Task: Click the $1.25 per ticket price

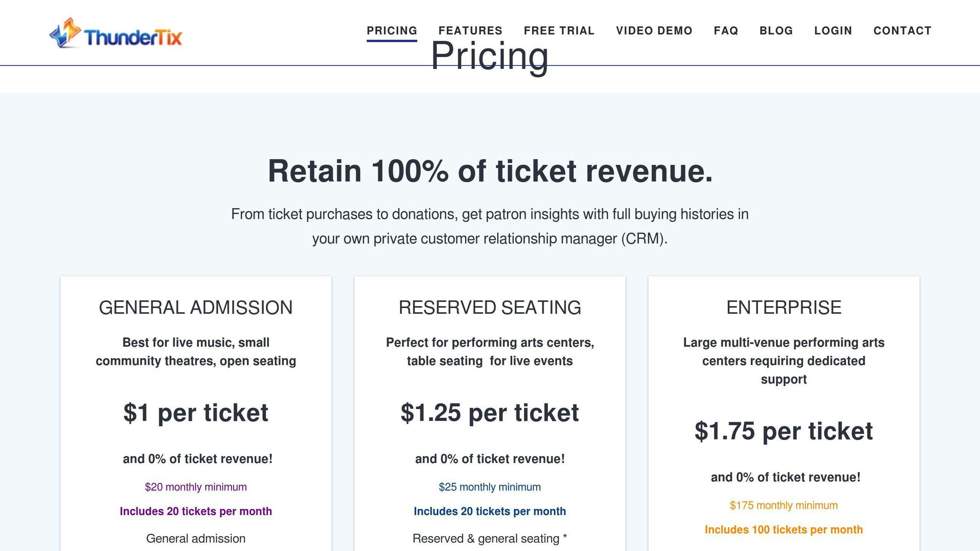Action: click(490, 413)
